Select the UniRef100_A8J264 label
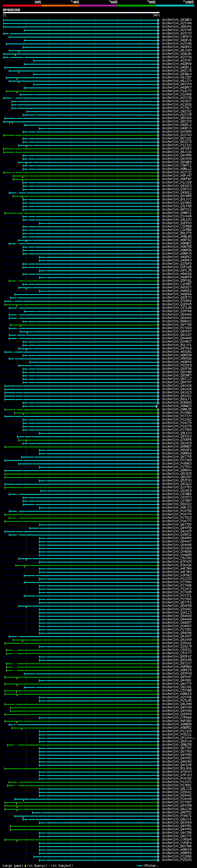 coord(177,50)
